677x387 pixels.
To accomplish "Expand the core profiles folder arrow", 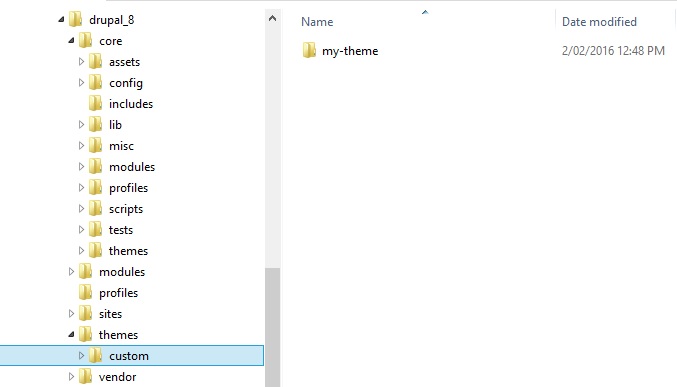I will [x=81, y=187].
